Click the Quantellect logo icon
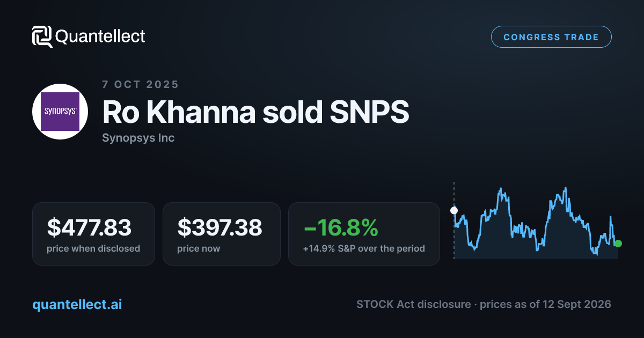Screen dimensions: 644x338 pyautogui.click(x=42, y=36)
